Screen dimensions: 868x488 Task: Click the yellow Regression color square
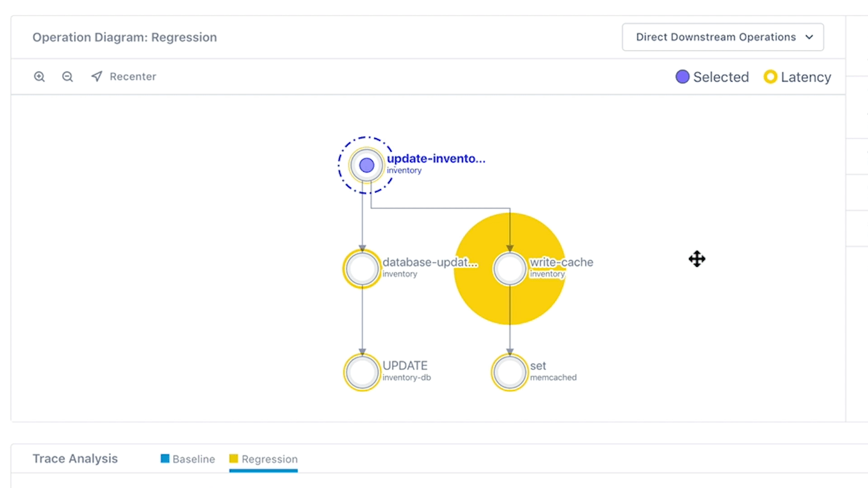(234, 458)
